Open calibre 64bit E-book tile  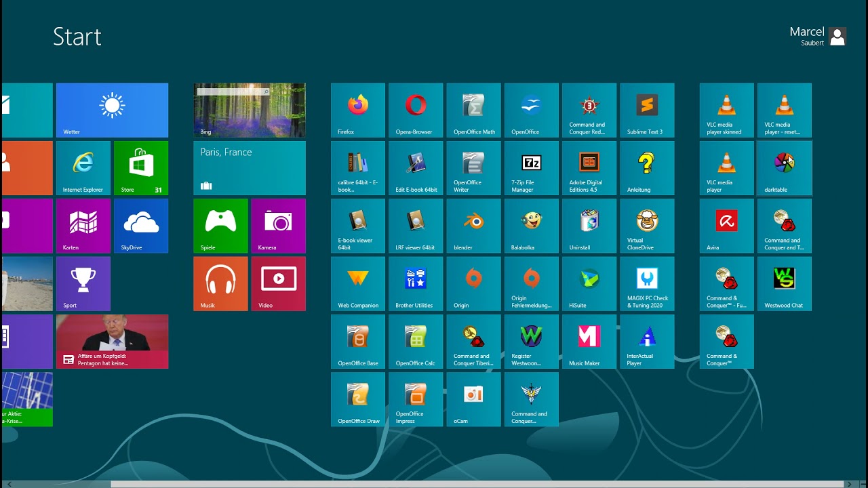[x=358, y=168]
